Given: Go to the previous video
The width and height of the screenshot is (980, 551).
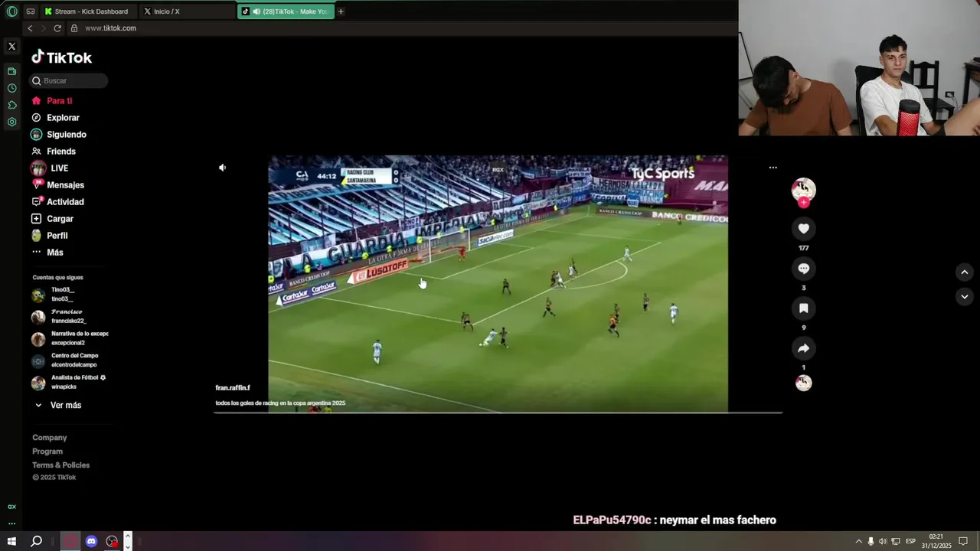Looking at the screenshot, I should pos(964,272).
